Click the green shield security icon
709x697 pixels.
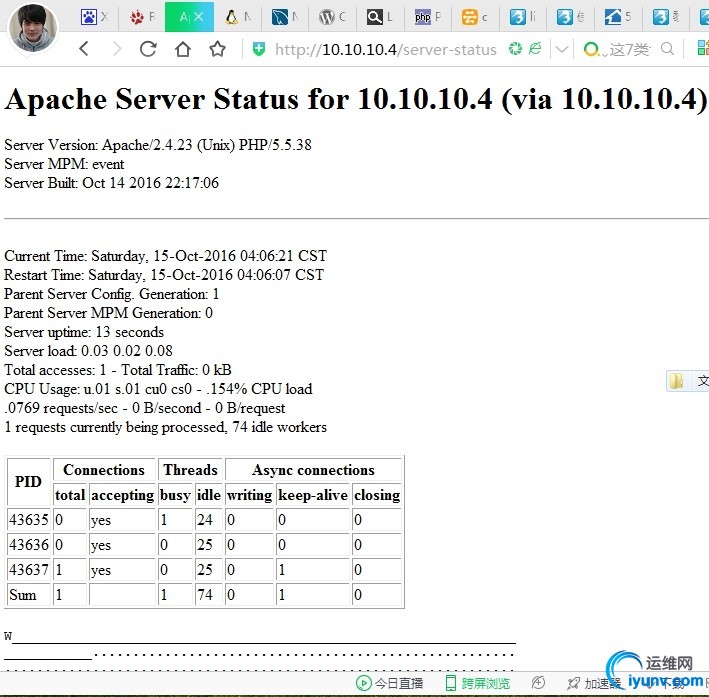pyautogui.click(x=259, y=49)
